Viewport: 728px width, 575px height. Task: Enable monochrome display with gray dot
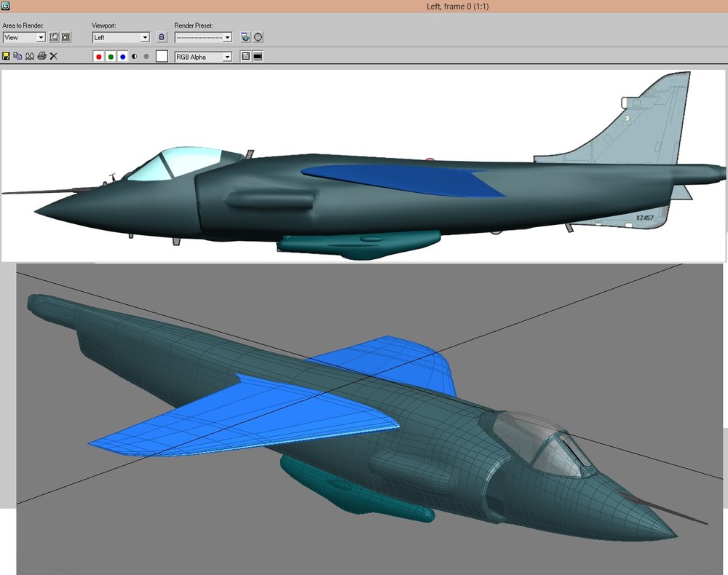(x=147, y=57)
